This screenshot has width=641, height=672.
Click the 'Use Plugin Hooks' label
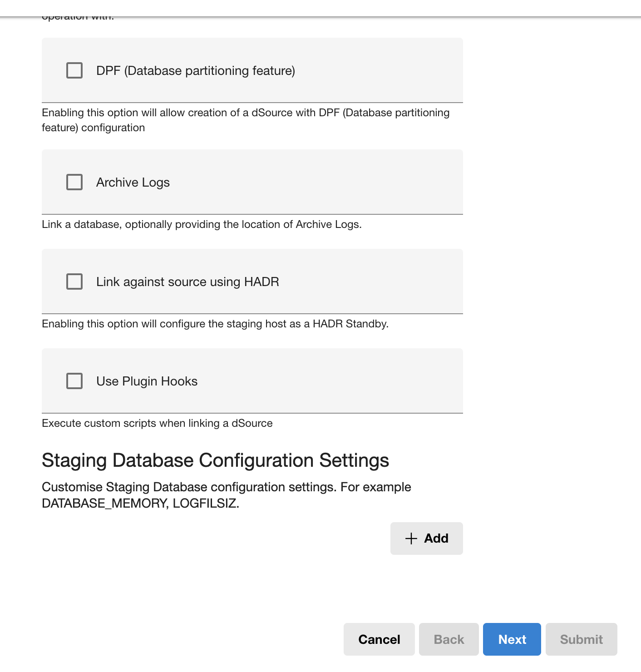coord(147,381)
